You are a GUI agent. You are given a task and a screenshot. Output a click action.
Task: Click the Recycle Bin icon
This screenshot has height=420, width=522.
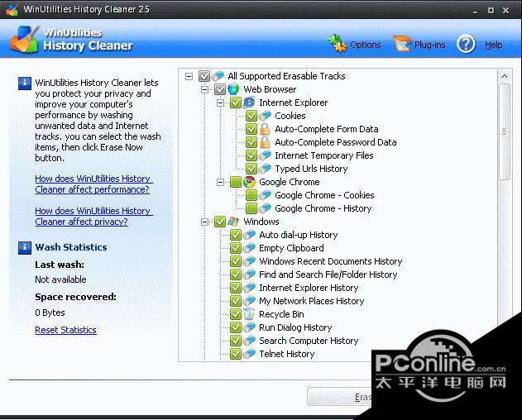(x=249, y=314)
